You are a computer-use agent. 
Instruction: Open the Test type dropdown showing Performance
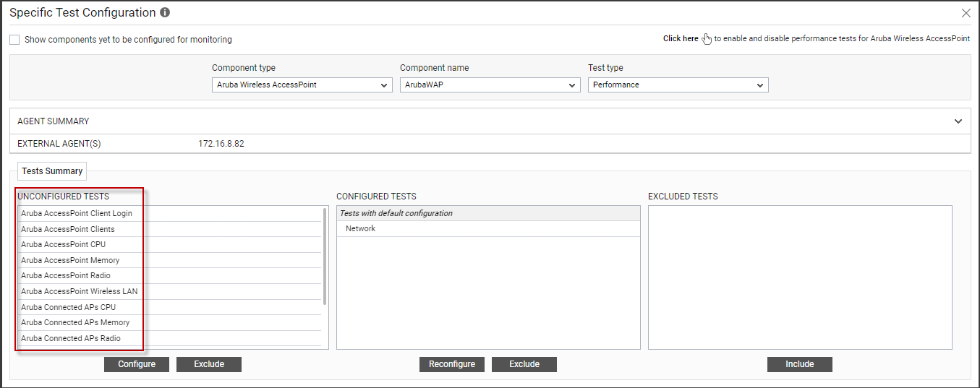678,85
